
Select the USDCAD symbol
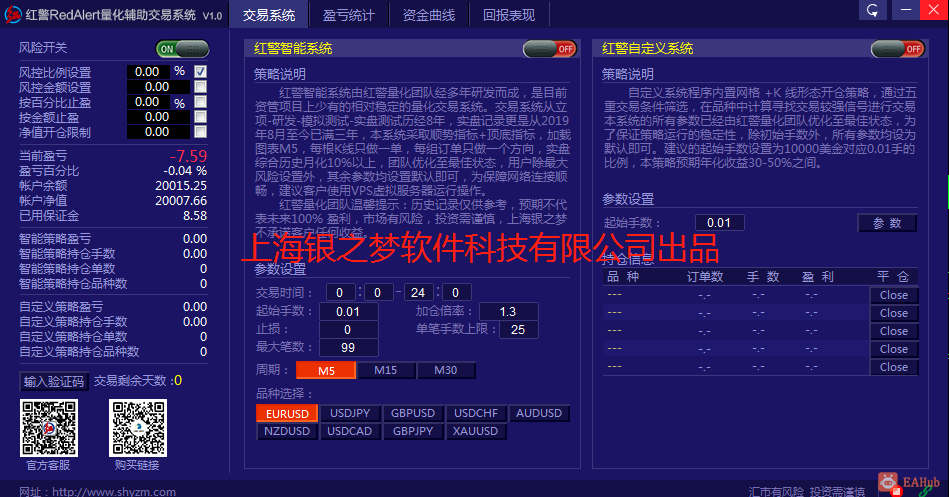[350, 431]
